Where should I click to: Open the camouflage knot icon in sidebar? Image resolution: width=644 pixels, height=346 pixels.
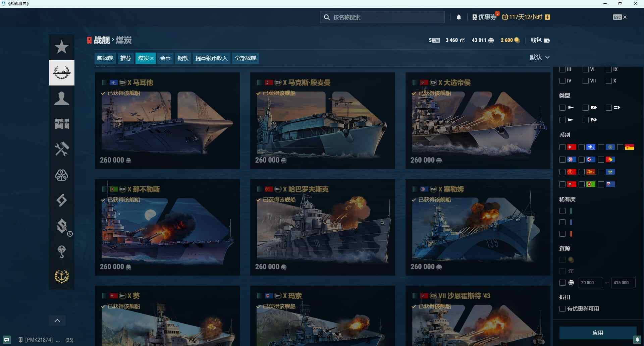62,175
